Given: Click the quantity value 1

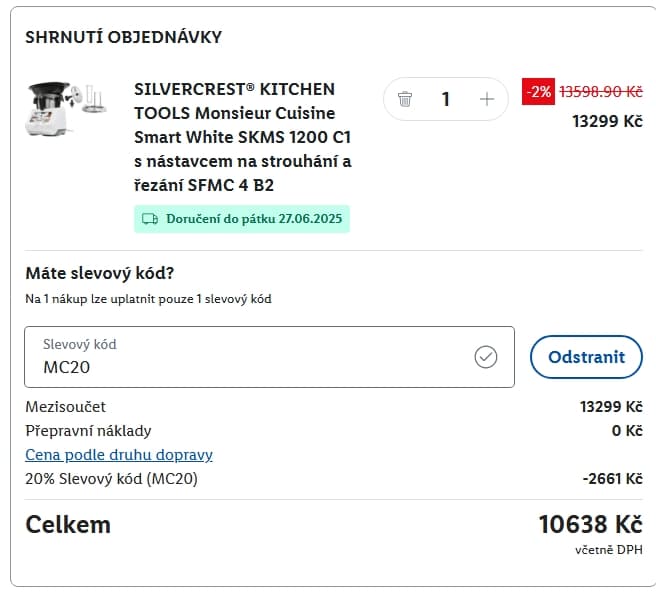Looking at the screenshot, I should click(x=445, y=99).
